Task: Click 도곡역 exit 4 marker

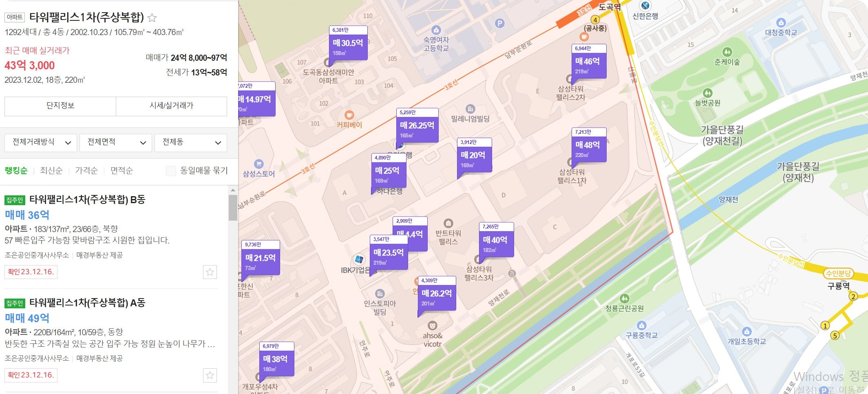Action: (595, 20)
